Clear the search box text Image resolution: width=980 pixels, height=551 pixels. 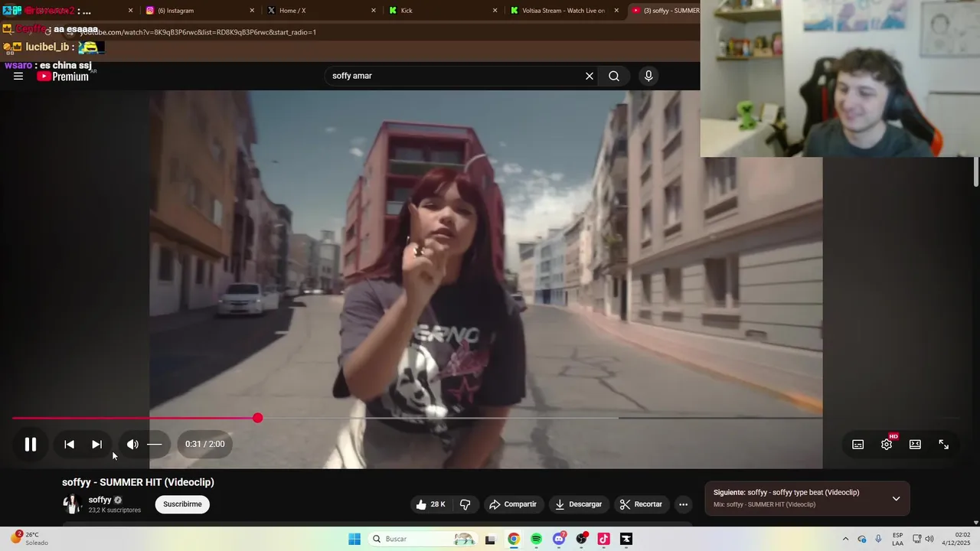coord(590,76)
